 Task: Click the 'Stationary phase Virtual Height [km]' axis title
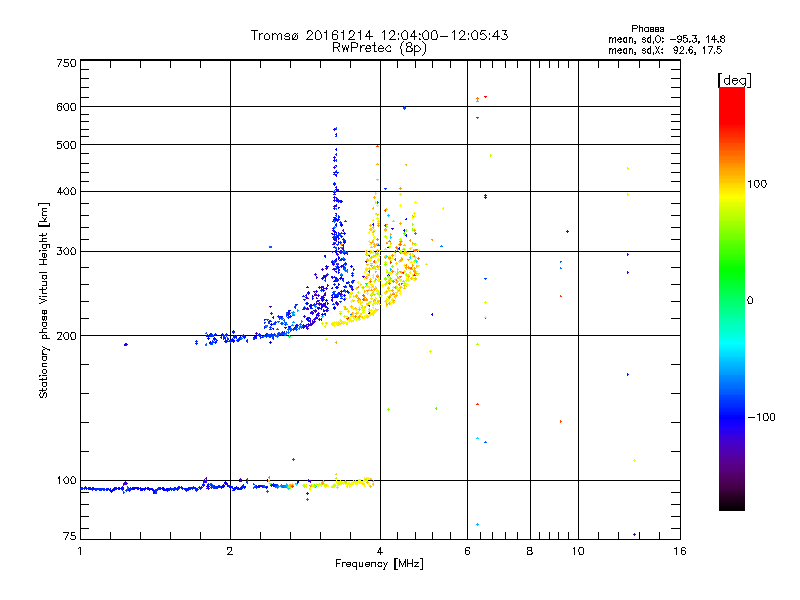pyautogui.click(x=44, y=300)
